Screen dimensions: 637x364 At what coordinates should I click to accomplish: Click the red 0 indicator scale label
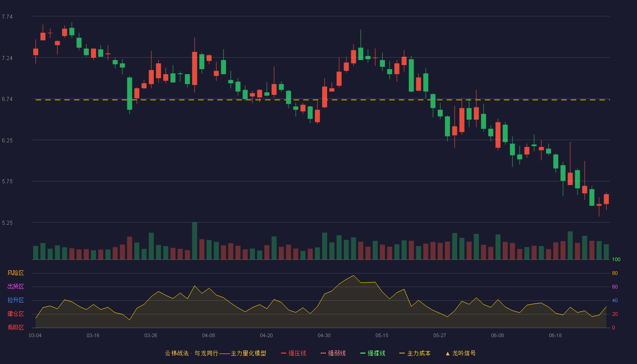click(613, 328)
